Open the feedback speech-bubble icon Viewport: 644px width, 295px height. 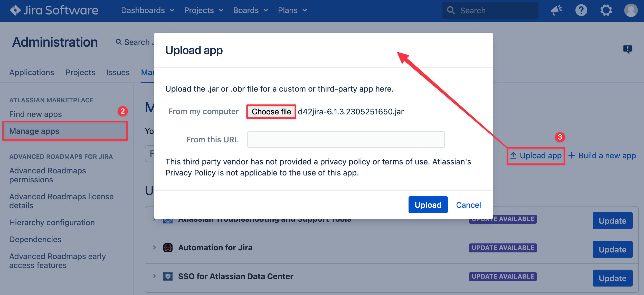(x=628, y=49)
